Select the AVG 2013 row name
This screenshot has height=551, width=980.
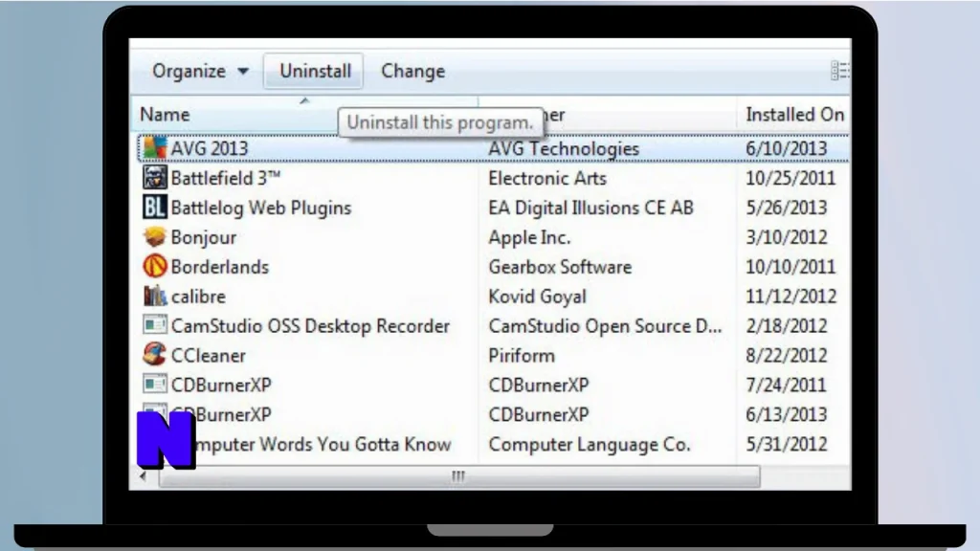[210, 148]
